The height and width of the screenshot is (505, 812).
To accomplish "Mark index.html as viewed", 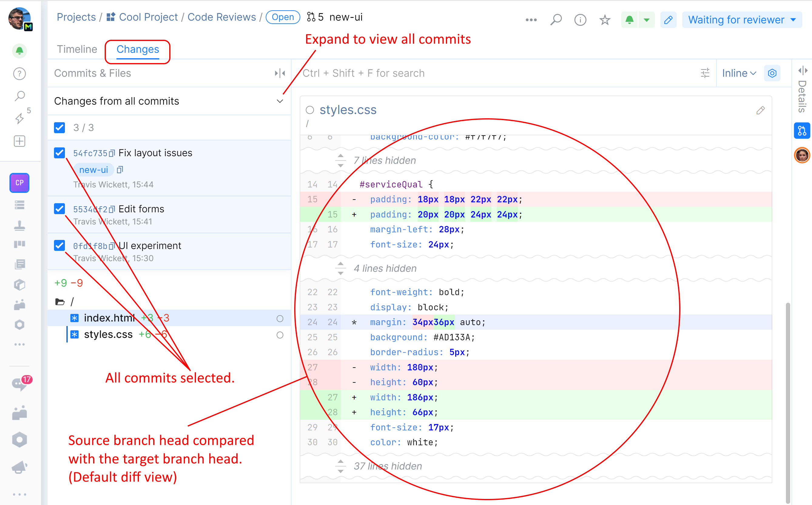I will point(280,319).
